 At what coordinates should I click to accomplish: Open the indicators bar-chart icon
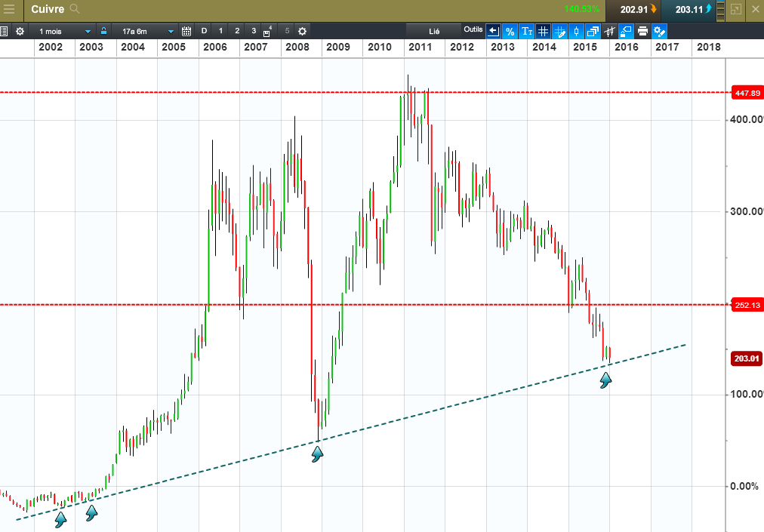609,31
